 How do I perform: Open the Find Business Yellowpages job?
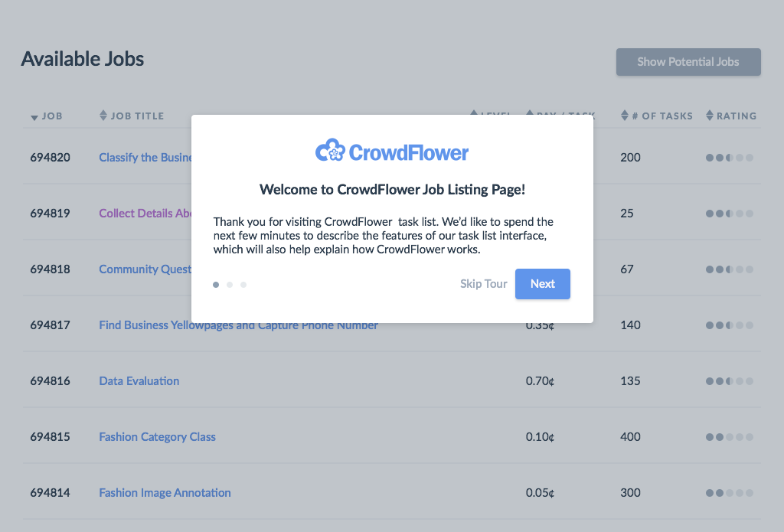239,325
